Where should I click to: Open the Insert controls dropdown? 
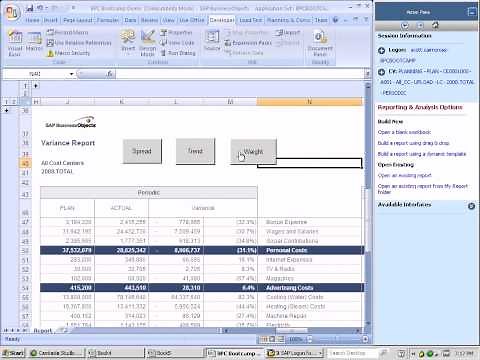(x=128, y=42)
